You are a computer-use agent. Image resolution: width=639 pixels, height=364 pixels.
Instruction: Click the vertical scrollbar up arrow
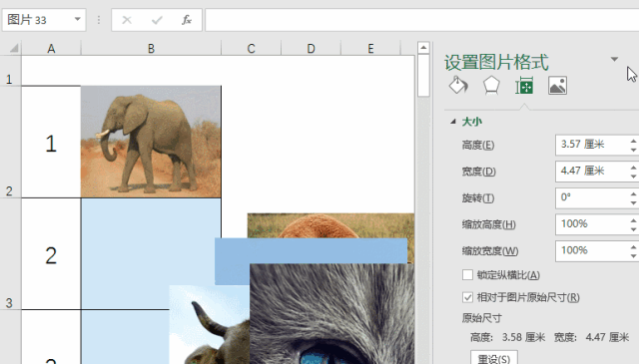pos(423,48)
